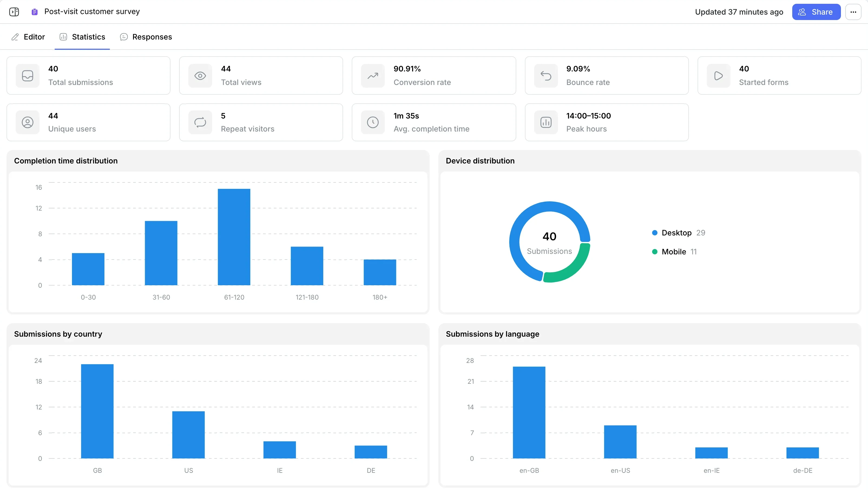Click the en-GB language bar
The height and width of the screenshot is (492, 868).
point(529,413)
